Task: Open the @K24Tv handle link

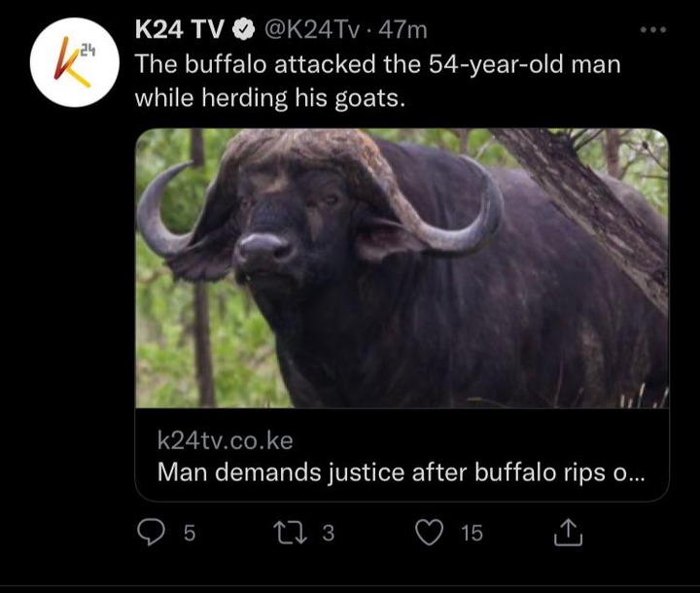Action: pos(312,30)
